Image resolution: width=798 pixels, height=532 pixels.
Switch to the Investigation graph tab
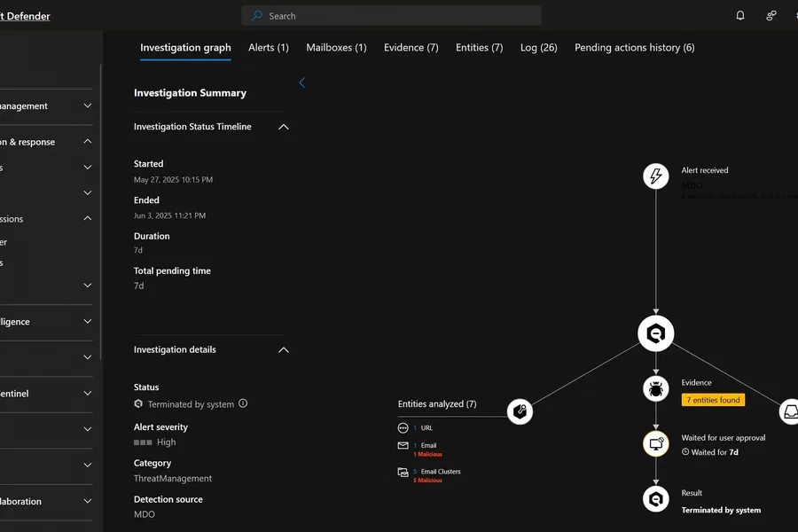click(185, 47)
